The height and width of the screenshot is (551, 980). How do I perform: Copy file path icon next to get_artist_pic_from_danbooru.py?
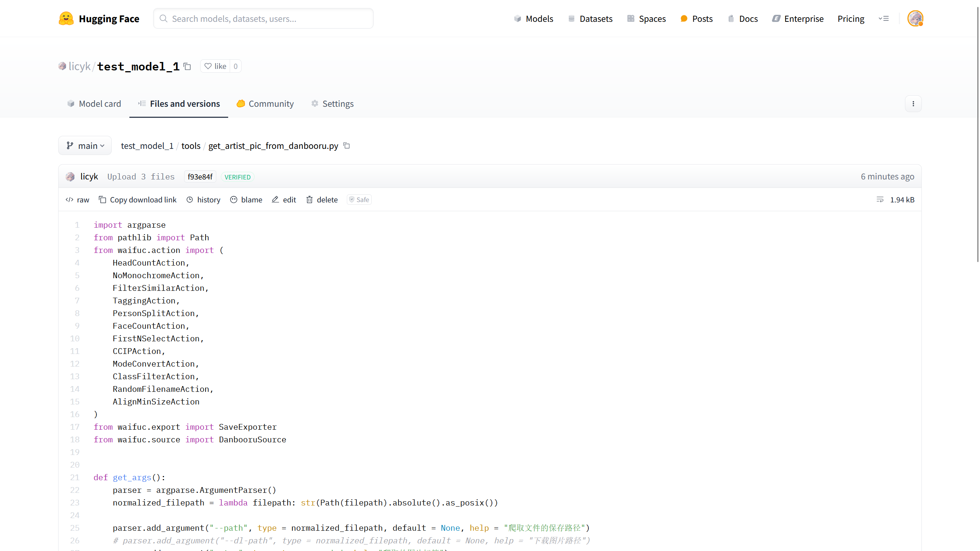pyautogui.click(x=346, y=146)
